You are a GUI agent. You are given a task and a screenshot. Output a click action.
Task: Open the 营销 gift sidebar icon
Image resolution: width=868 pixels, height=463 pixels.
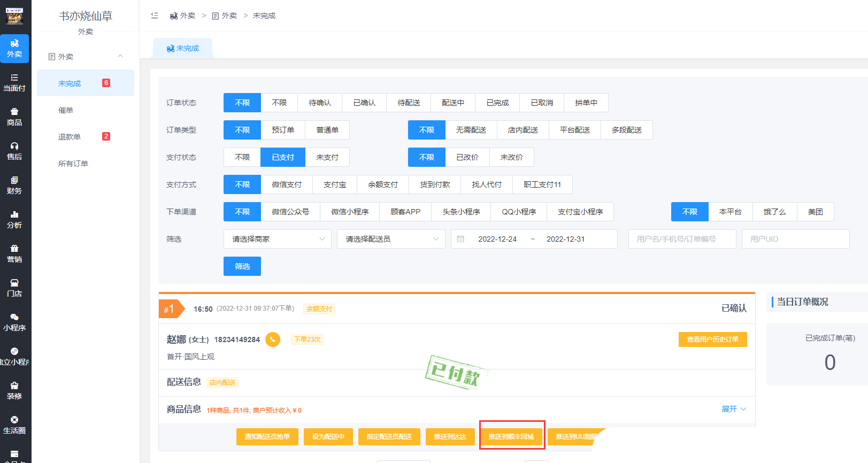(x=14, y=254)
